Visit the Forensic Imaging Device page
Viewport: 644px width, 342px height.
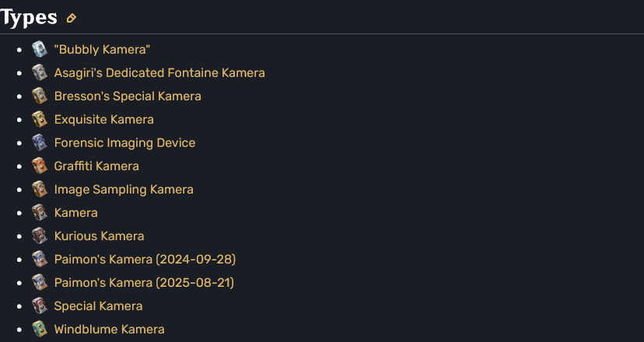pos(125,143)
